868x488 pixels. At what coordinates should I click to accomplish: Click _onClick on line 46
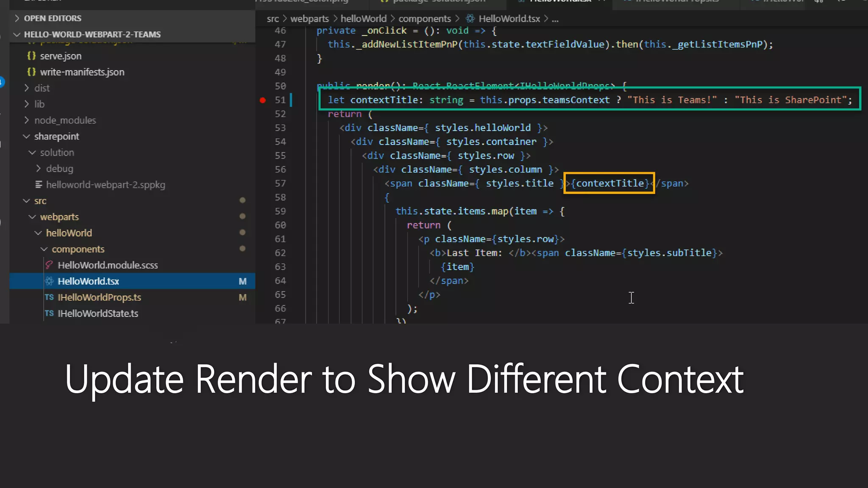[x=384, y=30]
